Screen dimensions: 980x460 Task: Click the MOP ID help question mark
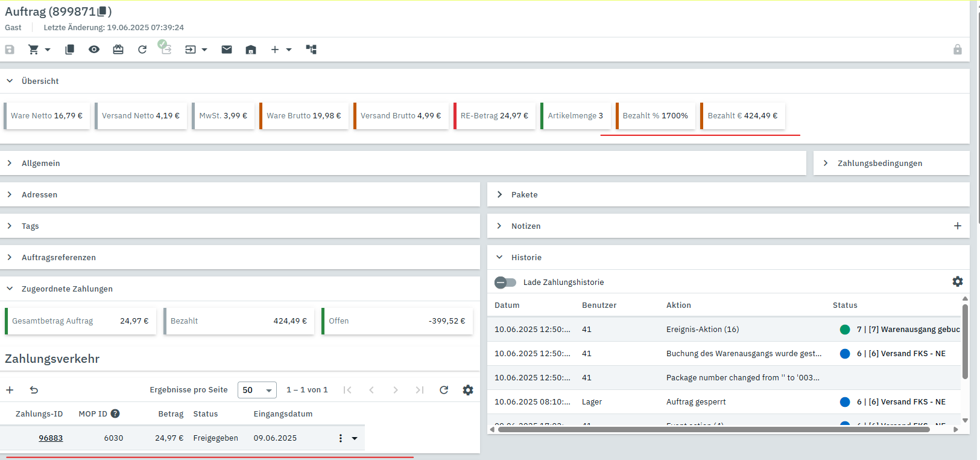[115, 414]
